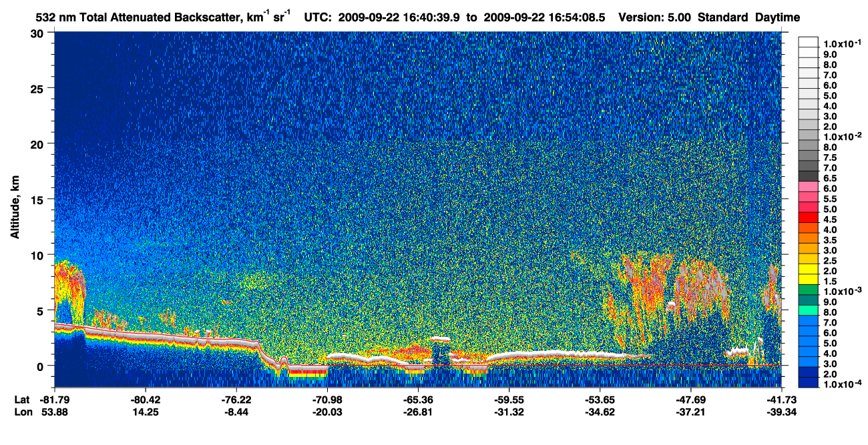
Task: Click the start time '2009-09-22 16:40:39.9'
Action: (x=399, y=18)
